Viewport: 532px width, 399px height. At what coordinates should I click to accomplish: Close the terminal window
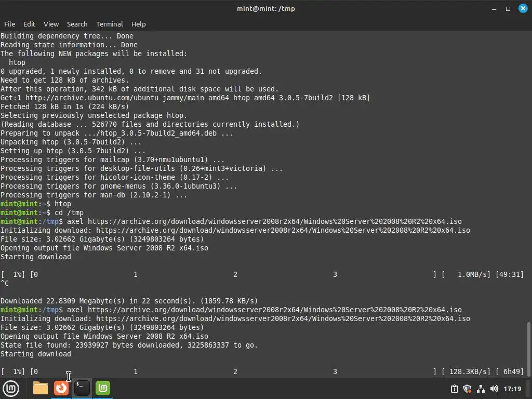pyautogui.click(x=523, y=8)
